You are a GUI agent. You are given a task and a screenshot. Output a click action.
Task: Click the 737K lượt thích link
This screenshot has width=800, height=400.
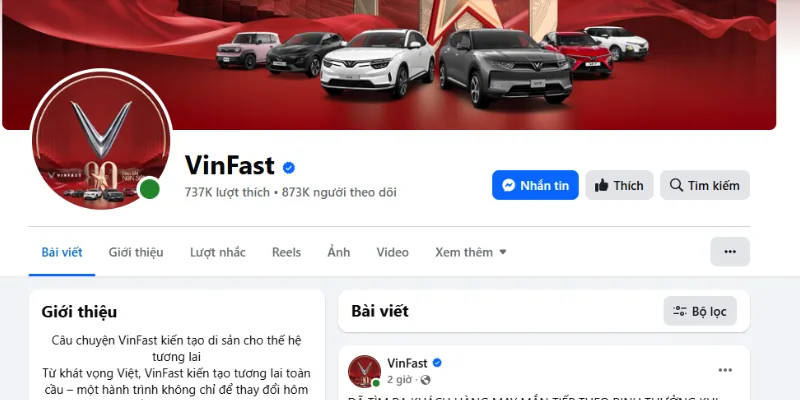[227, 192]
